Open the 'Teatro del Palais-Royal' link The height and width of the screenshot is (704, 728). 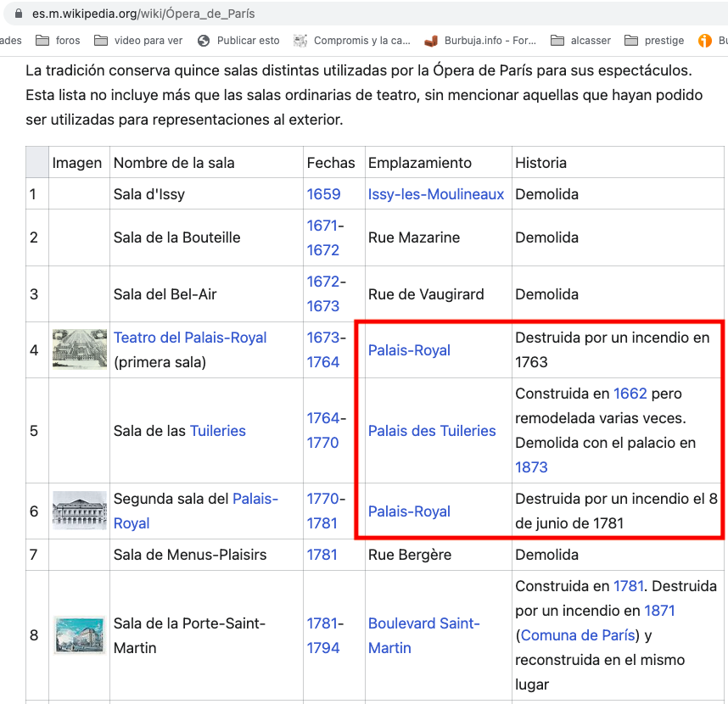(x=190, y=338)
